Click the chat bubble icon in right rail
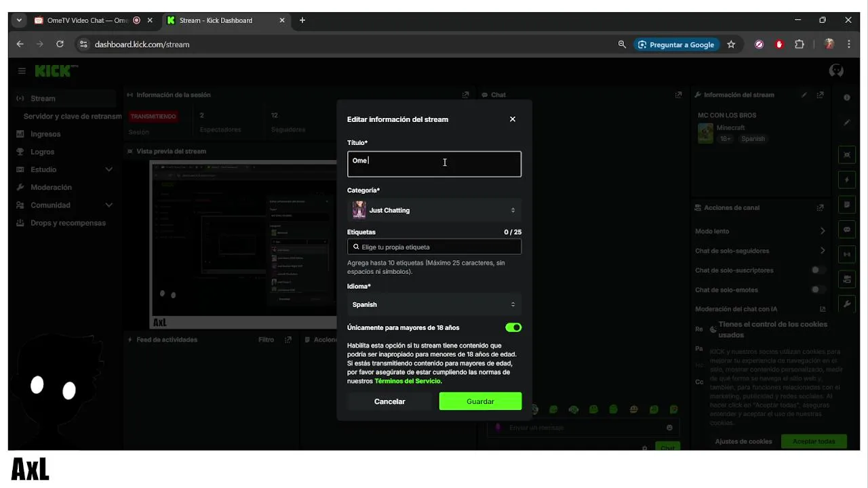Image resolution: width=868 pixels, height=488 pixels. [x=846, y=230]
